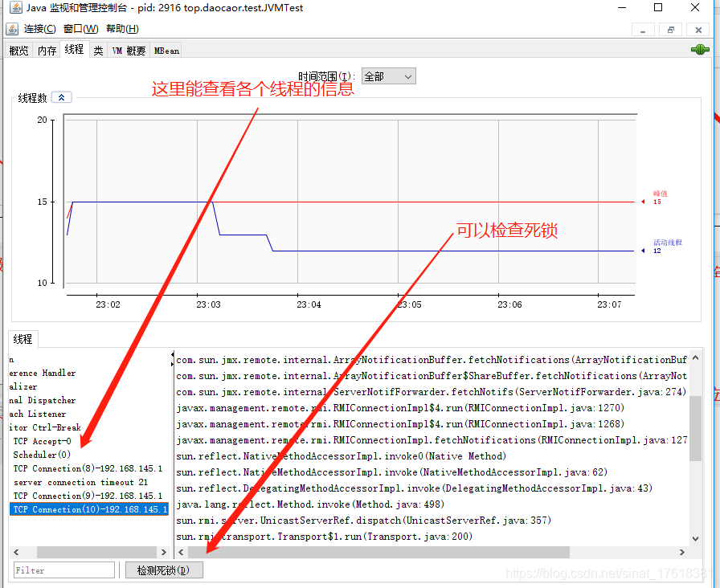
Task: Click the split pane collapse arrows
Action: (x=172, y=359)
